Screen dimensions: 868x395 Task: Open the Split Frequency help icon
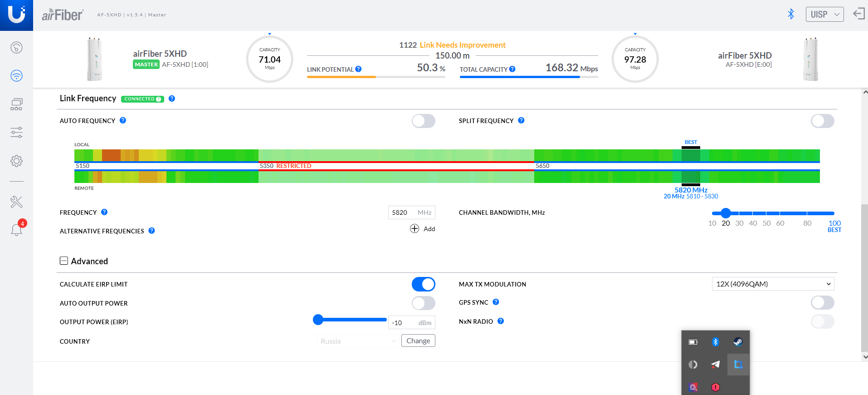pos(521,120)
